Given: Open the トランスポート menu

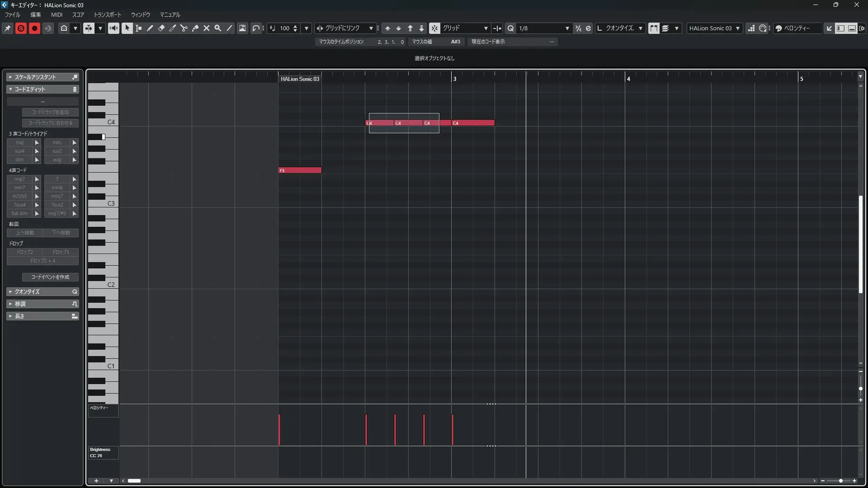Looking at the screenshot, I should [x=108, y=14].
